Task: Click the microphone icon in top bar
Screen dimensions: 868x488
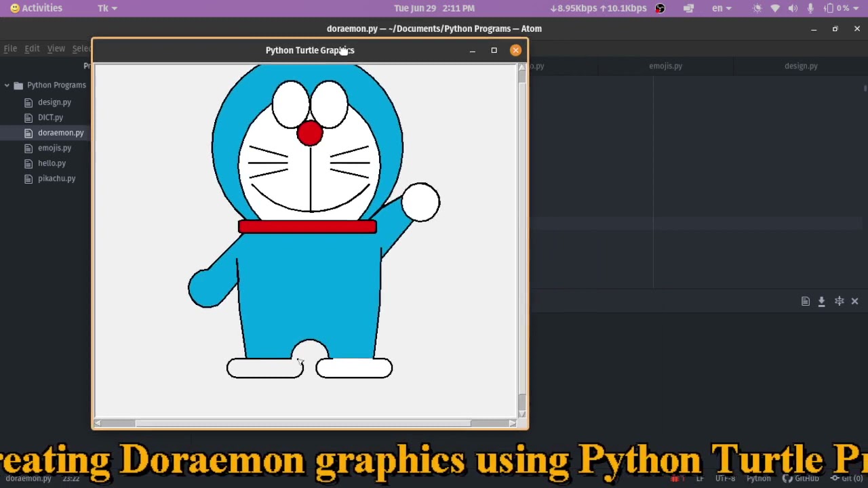Action: [810, 8]
